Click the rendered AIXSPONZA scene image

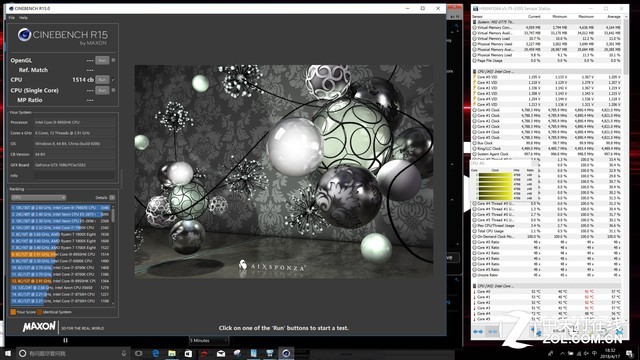[284, 171]
